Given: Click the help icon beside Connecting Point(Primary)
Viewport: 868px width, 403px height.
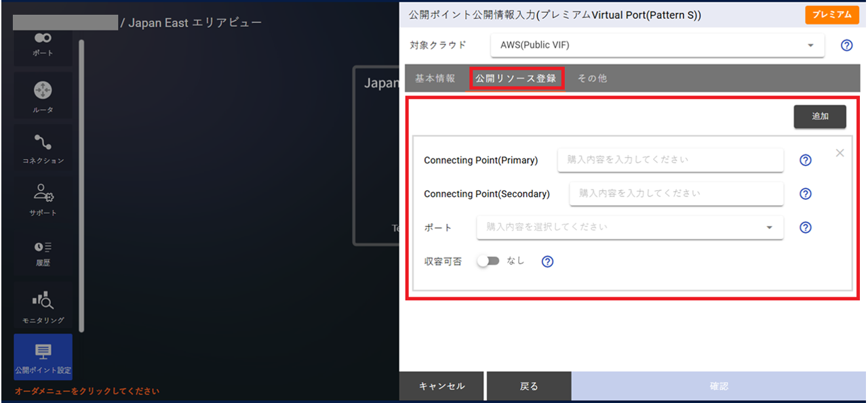Looking at the screenshot, I should click(x=805, y=160).
